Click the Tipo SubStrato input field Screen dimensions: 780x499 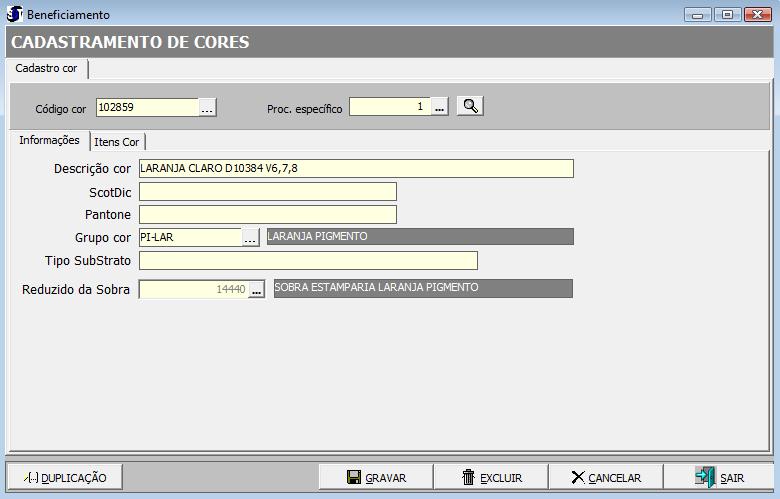(x=308, y=261)
